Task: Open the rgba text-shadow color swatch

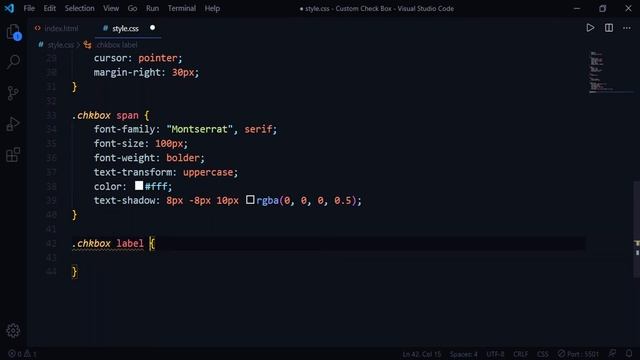Action: (x=250, y=200)
